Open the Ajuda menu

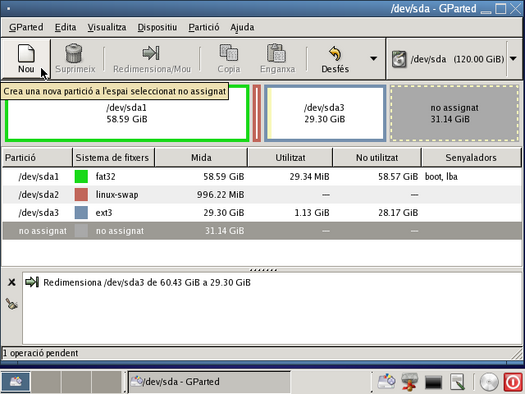click(x=242, y=27)
